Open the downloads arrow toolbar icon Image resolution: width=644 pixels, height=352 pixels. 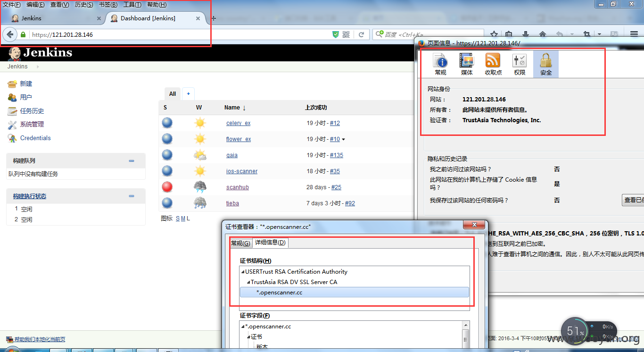point(526,34)
